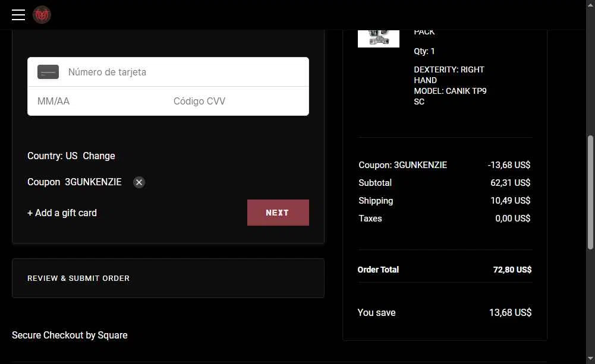Click the credit card icon
Image resolution: width=595 pixels, height=364 pixels.
[x=48, y=72]
